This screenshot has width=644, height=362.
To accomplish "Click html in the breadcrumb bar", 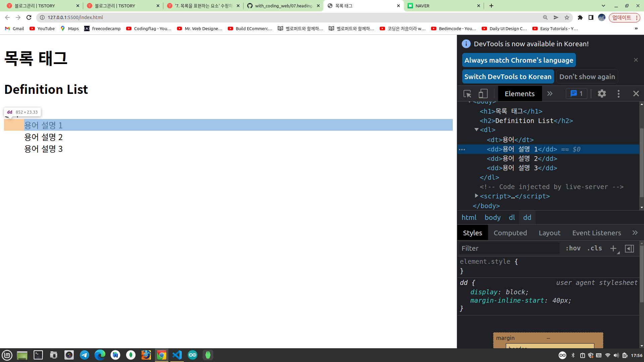I will click(x=469, y=218).
